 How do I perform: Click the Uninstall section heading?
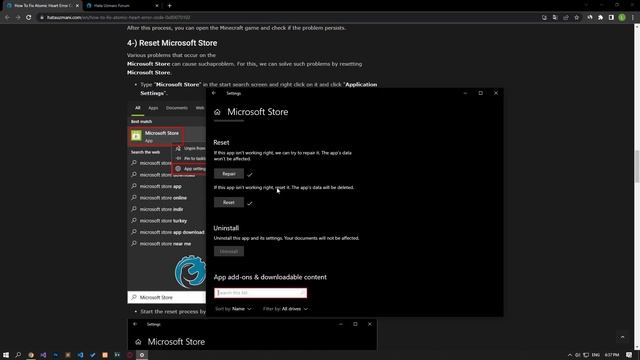(226, 228)
